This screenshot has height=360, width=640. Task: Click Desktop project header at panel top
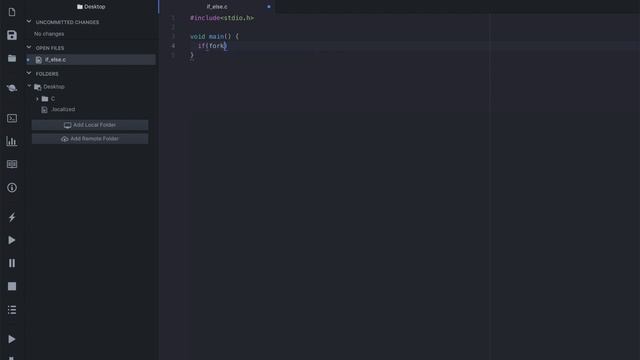[91, 7]
